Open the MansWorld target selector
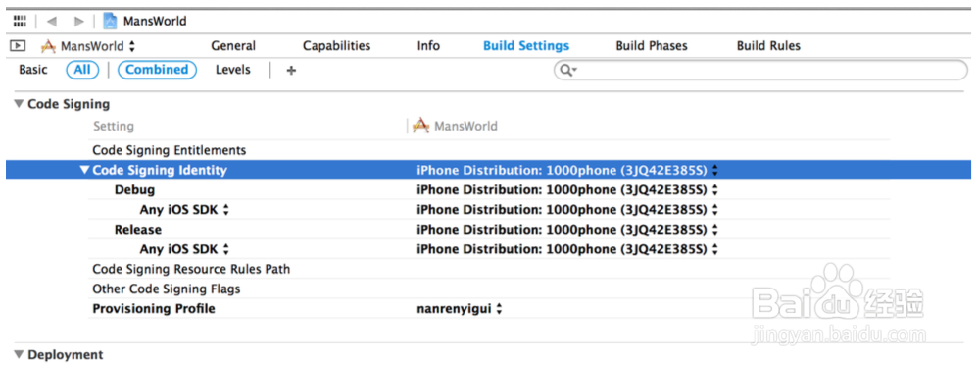980x368 pixels. click(88, 46)
